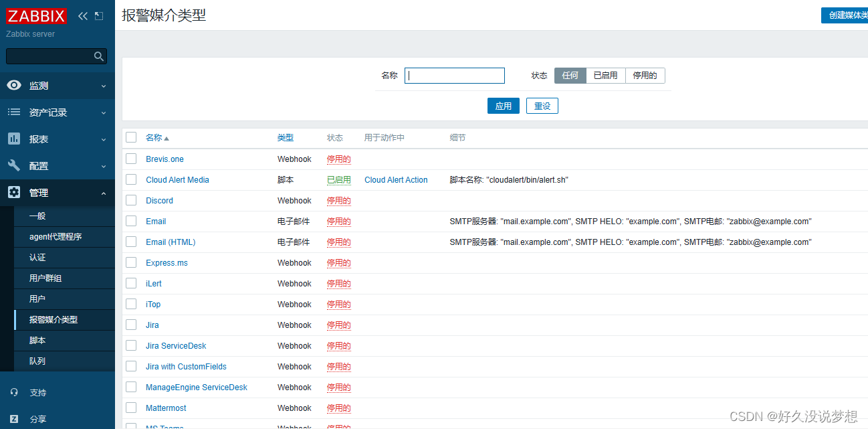Click the 重设 button
868x429 pixels.
[542, 106]
